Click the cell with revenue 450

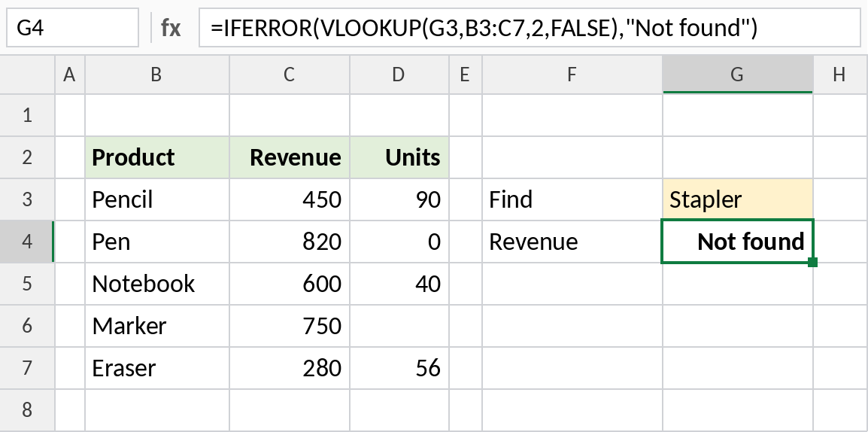[x=290, y=199]
